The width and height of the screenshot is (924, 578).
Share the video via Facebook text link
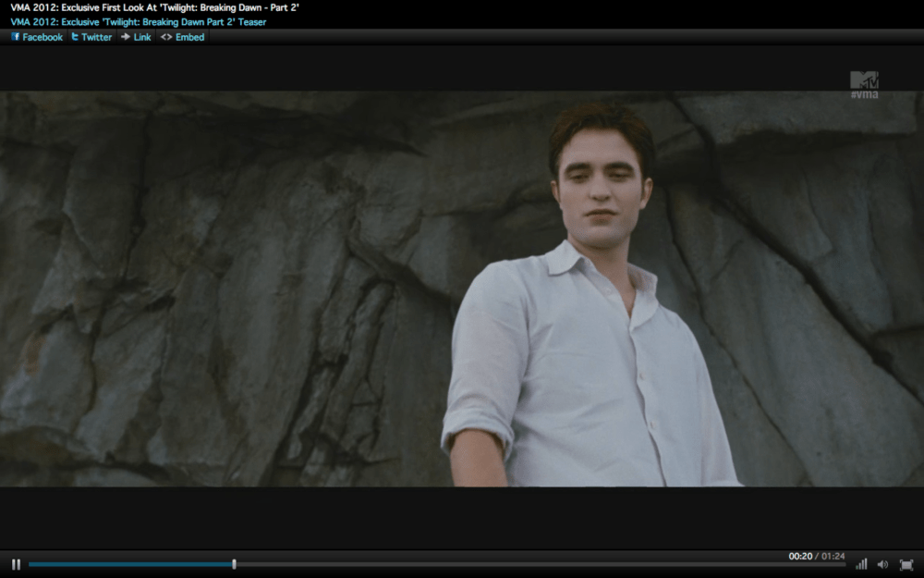(43, 37)
